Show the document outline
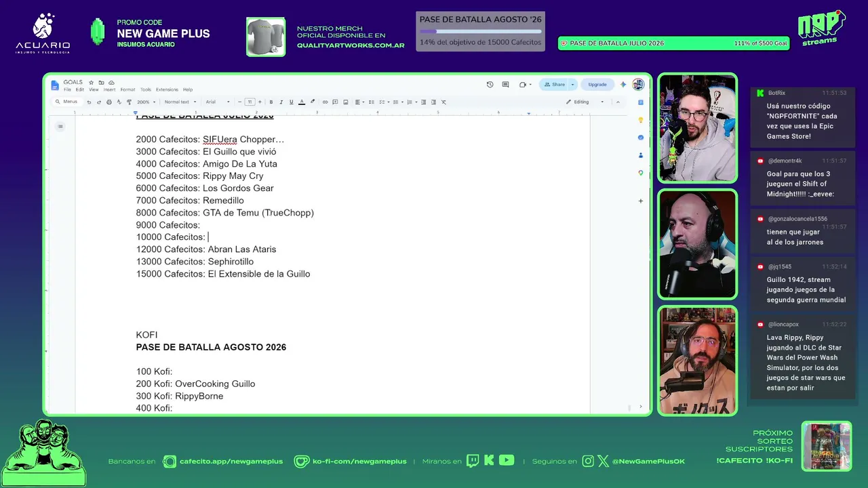 [x=60, y=126]
